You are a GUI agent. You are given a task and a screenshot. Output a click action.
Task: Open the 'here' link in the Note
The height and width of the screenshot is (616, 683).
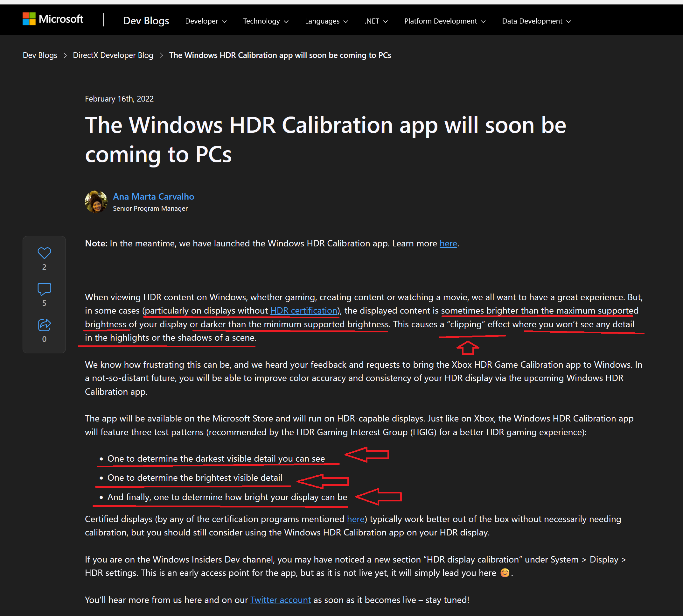pos(448,243)
